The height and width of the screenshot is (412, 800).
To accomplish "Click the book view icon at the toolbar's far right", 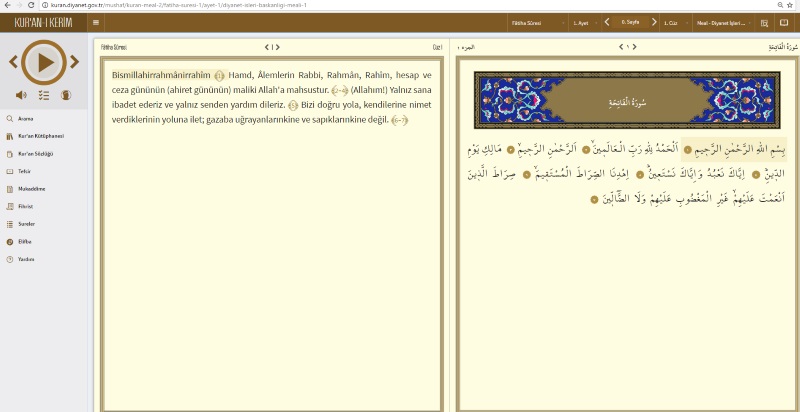I will click(x=786, y=22).
